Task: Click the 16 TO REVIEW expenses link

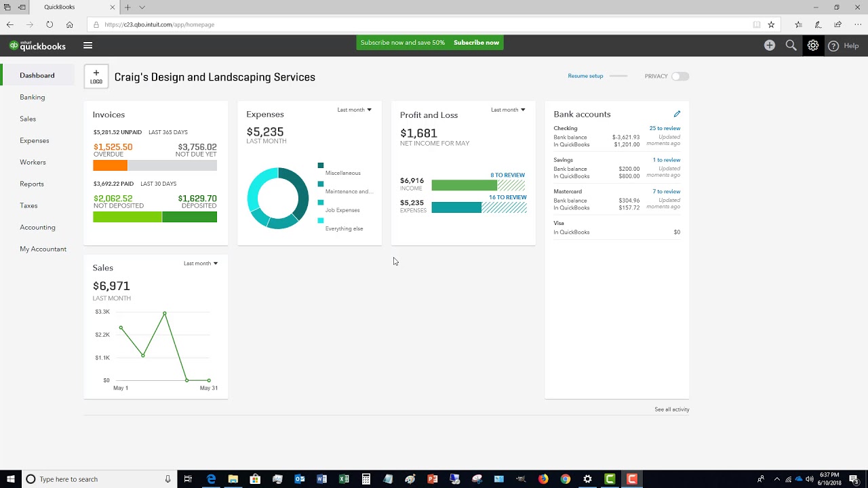Action: (x=508, y=197)
